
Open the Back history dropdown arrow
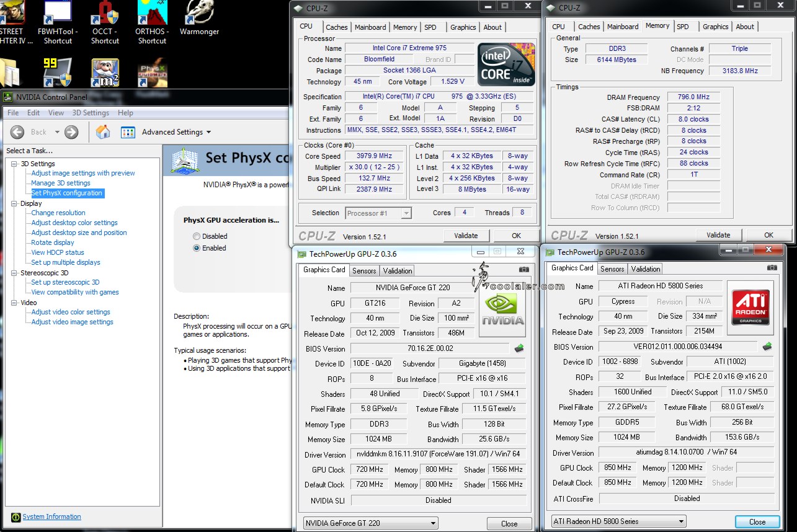57,132
